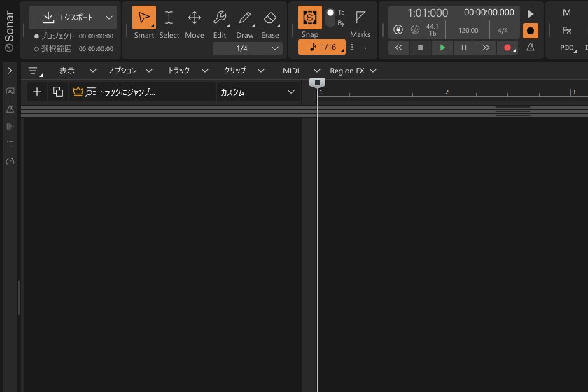Open the 1/4 note value dropdown
The width and height of the screenshot is (588, 392).
pos(248,48)
